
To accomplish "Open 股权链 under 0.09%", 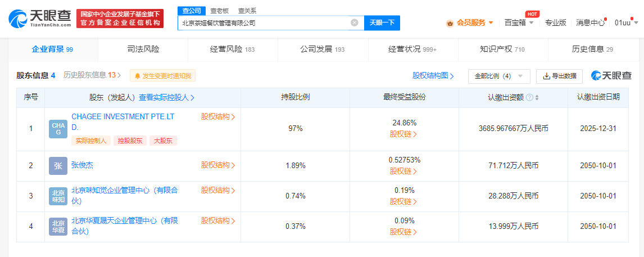I will click(403, 232).
